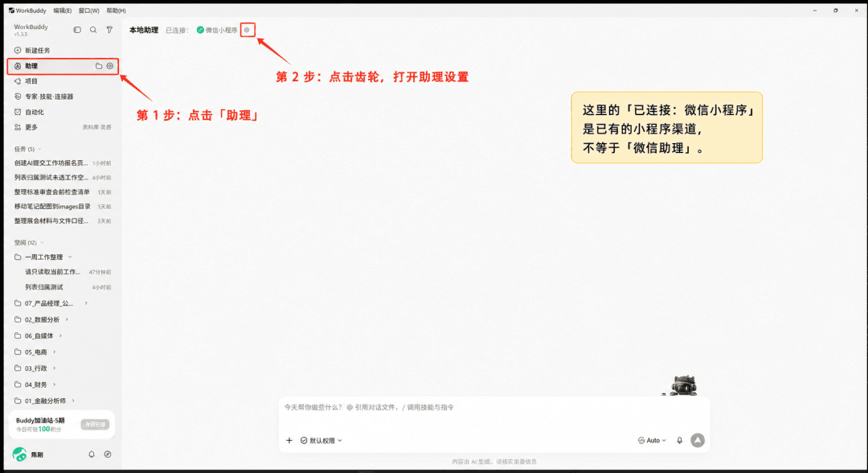Viewport: 868px width, 473px height.
Task: Click the 新建任务 plus icon
Action: [18, 51]
